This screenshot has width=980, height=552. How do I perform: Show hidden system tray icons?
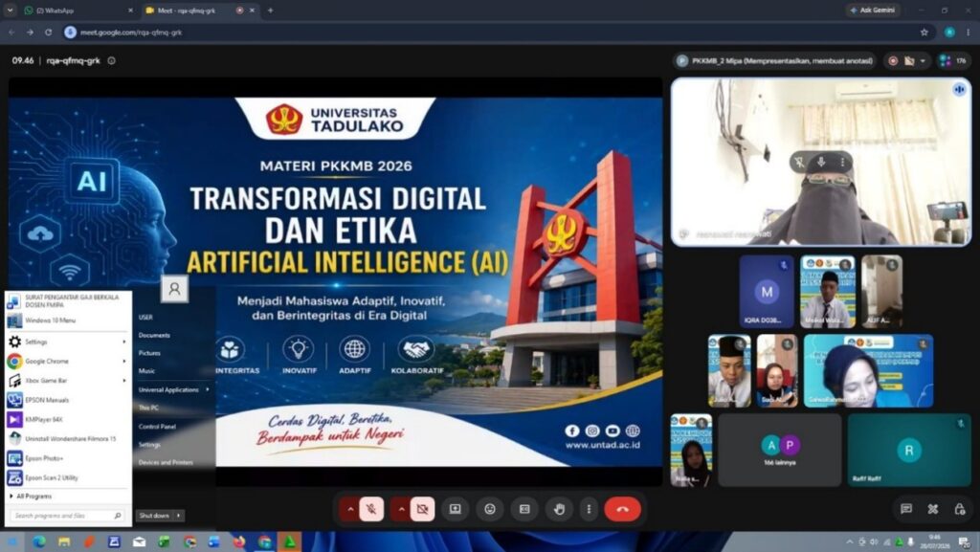pos(849,542)
